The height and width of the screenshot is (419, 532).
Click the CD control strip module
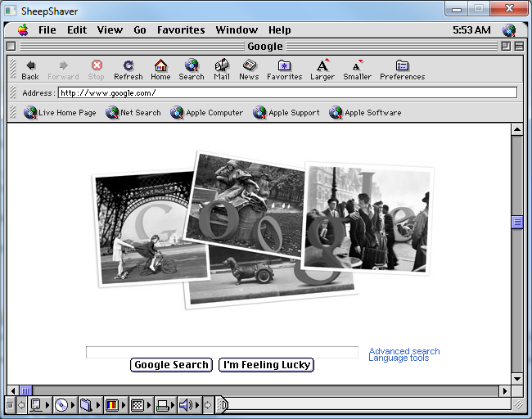(61, 405)
